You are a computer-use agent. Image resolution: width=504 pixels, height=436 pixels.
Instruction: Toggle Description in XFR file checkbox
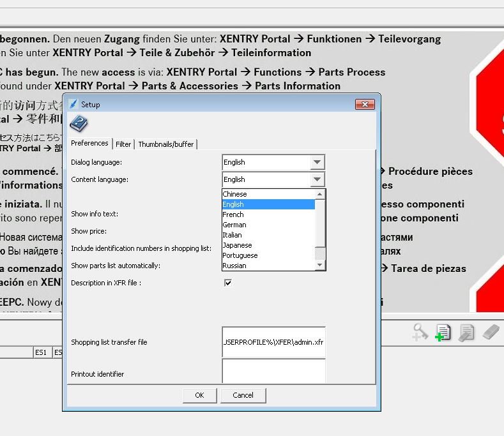228,283
